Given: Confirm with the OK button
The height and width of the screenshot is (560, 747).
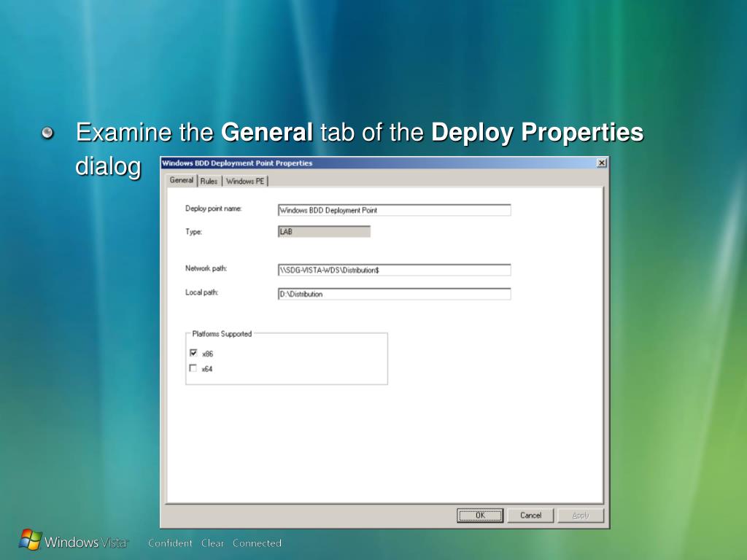Looking at the screenshot, I should [480, 516].
